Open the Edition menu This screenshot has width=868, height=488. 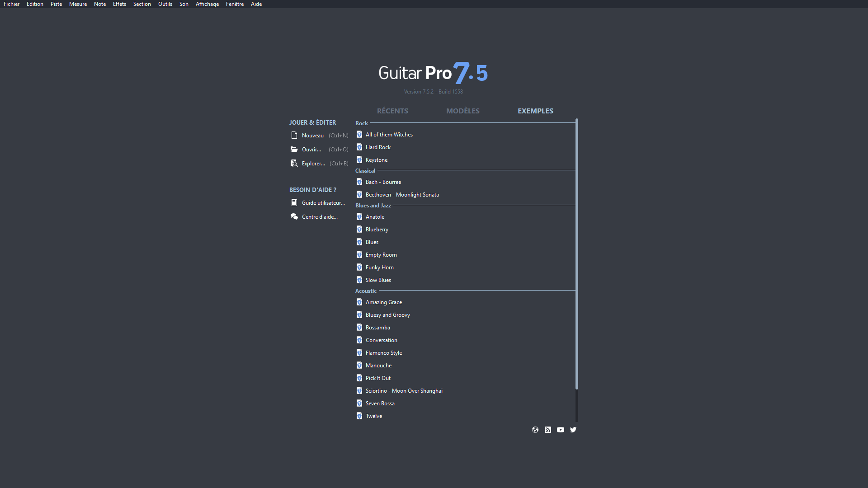pyautogui.click(x=35, y=4)
